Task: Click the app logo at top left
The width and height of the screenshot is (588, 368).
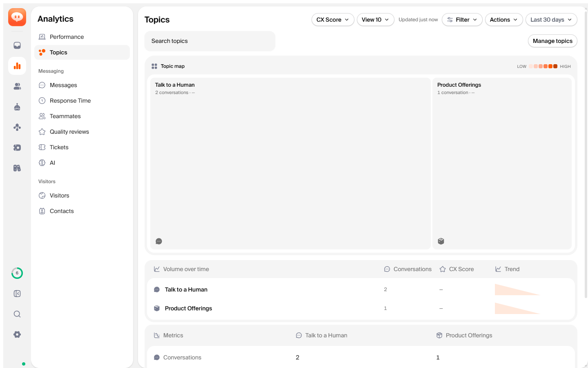Action: 17,17
